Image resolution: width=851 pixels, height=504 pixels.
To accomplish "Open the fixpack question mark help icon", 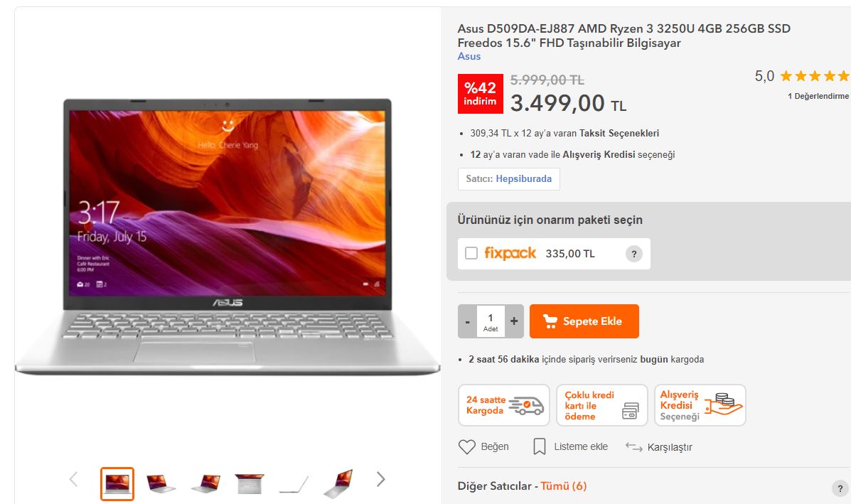I will 634,254.
